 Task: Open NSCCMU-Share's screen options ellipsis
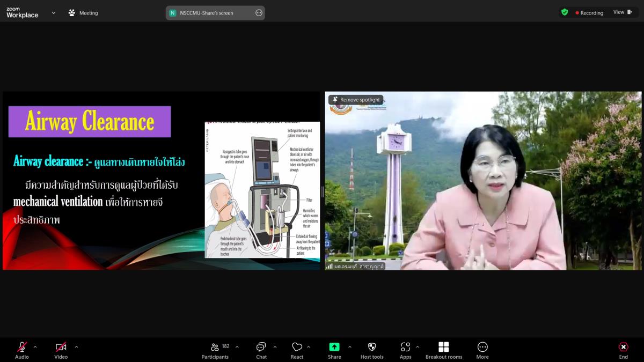(x=259, y=13)
